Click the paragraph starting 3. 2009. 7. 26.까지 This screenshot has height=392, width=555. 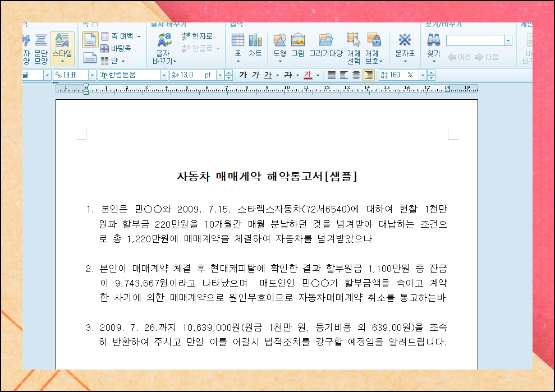pos(267,335)
